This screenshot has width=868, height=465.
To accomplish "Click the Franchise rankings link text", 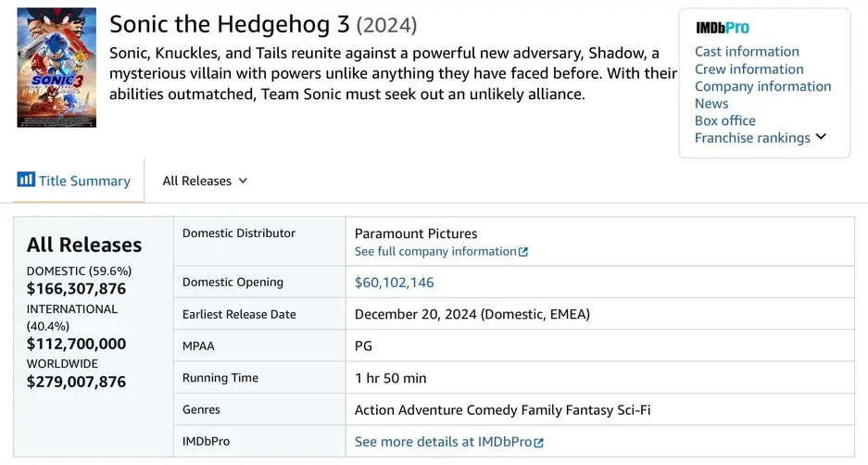I will [752, 138].
